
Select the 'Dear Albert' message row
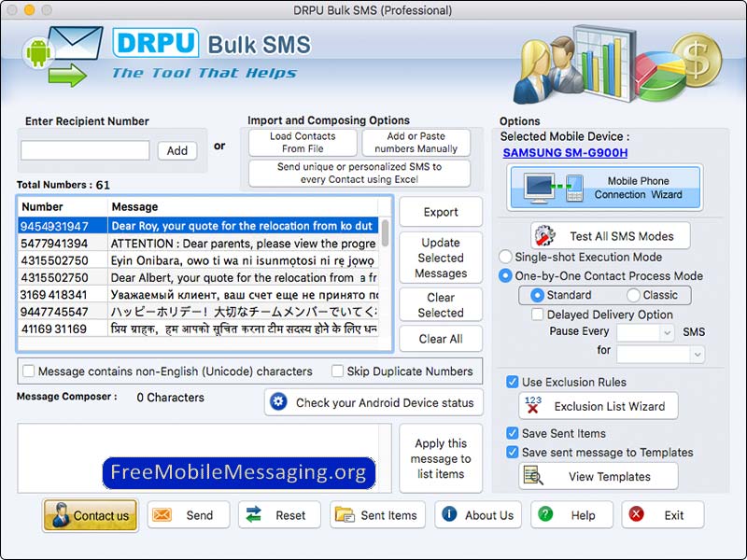coord(199,277)
